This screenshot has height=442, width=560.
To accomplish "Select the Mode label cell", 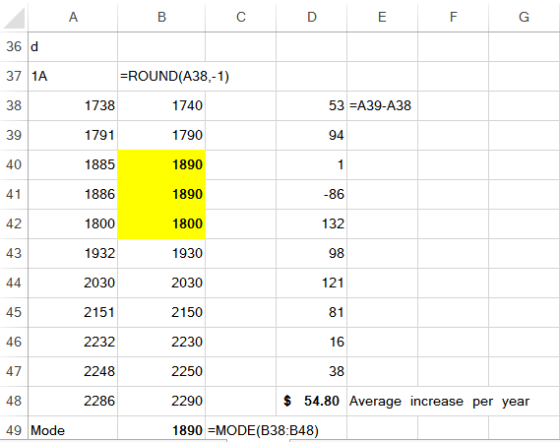I will tap(73, 430).
